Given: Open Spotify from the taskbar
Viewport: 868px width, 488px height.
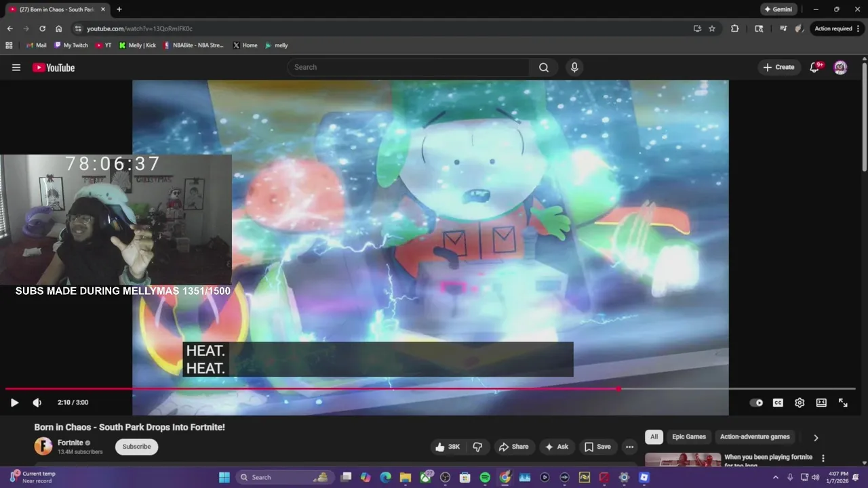Looking at the screenshot, I should pos(485,477).
